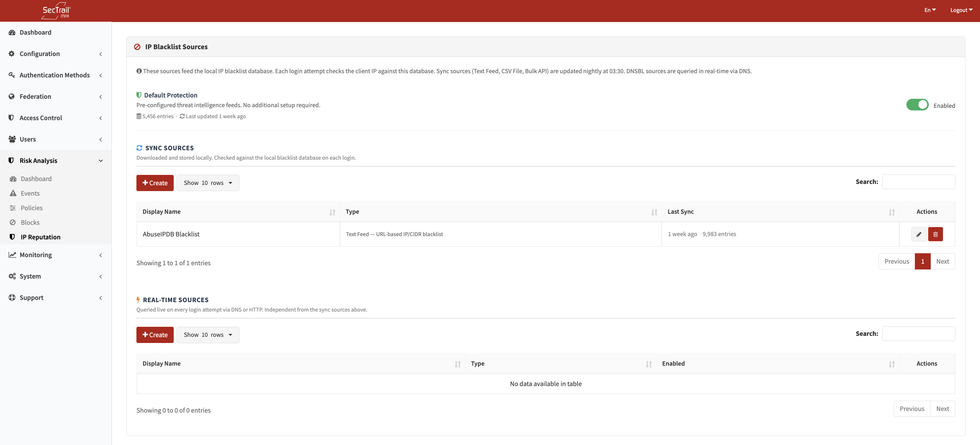
Task: Open the En language dropdown
Action: (929, 10)
